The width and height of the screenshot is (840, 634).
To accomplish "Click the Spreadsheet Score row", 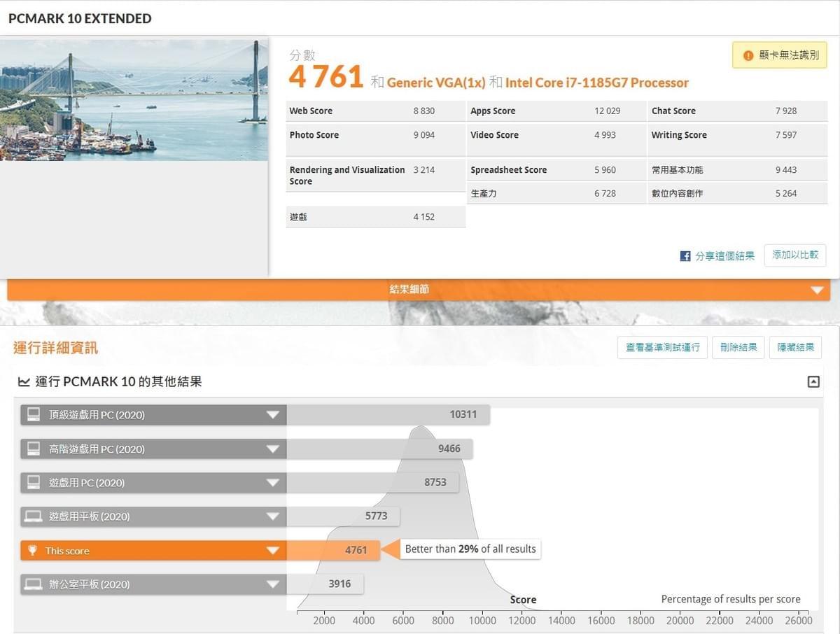I will (556, 170).
